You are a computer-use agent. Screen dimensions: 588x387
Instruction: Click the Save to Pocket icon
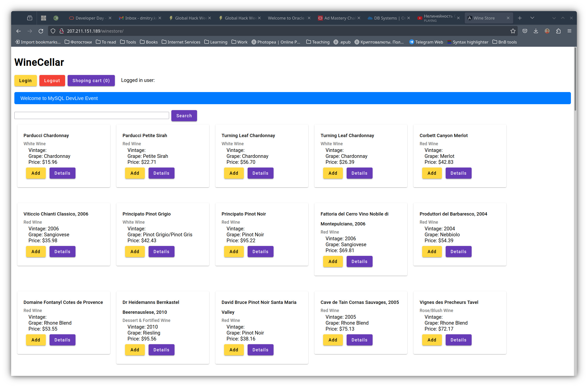pos(525,31)
